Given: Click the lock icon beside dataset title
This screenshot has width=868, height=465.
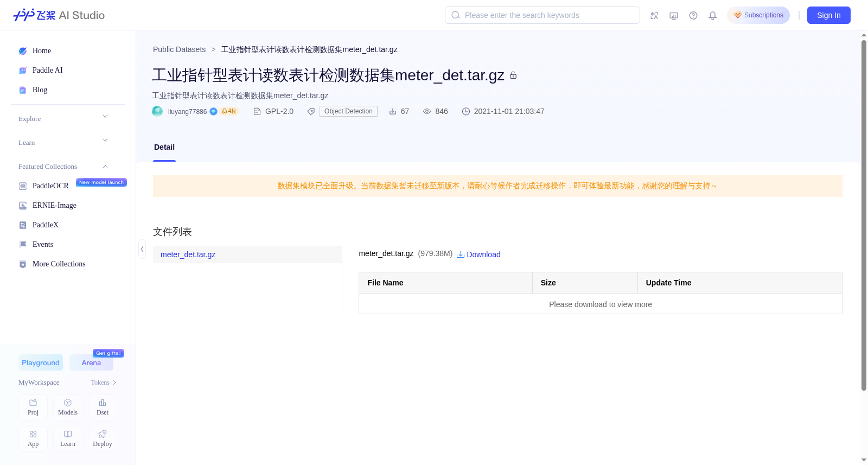Looking at the screenshot, I should (x=513, y=75).
